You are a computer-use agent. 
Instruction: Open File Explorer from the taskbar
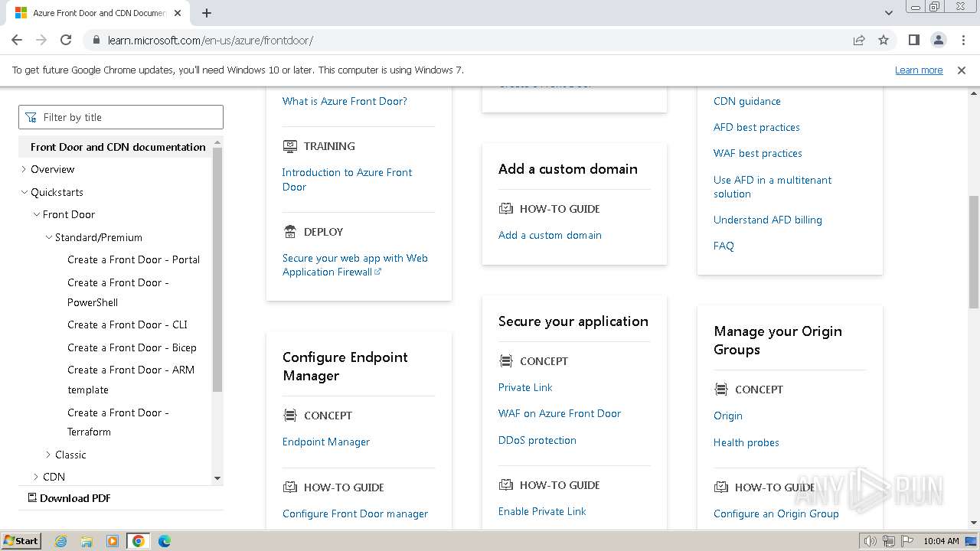tap(87, 541)
